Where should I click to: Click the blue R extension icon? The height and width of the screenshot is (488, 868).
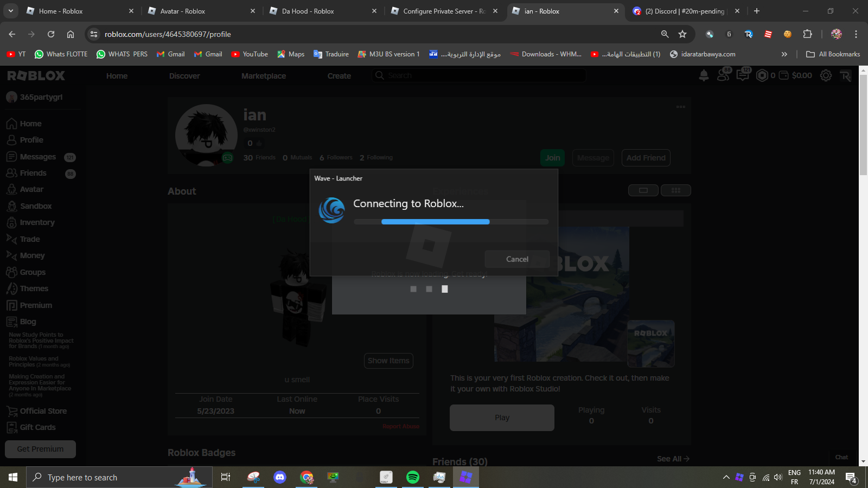coord(749,34)
